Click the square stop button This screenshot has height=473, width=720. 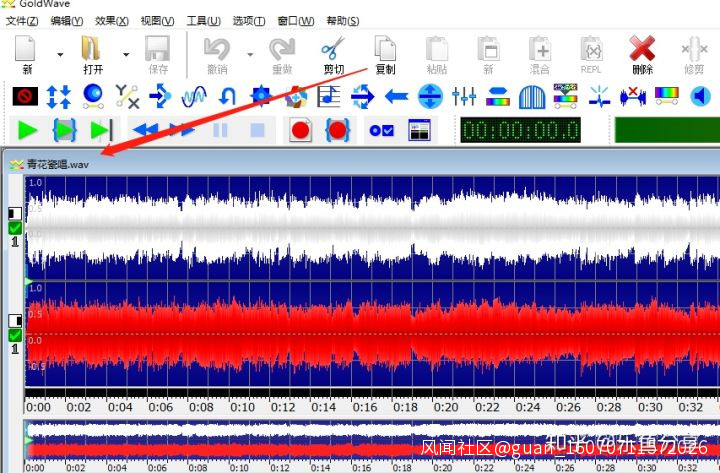[x=258, y=130]
